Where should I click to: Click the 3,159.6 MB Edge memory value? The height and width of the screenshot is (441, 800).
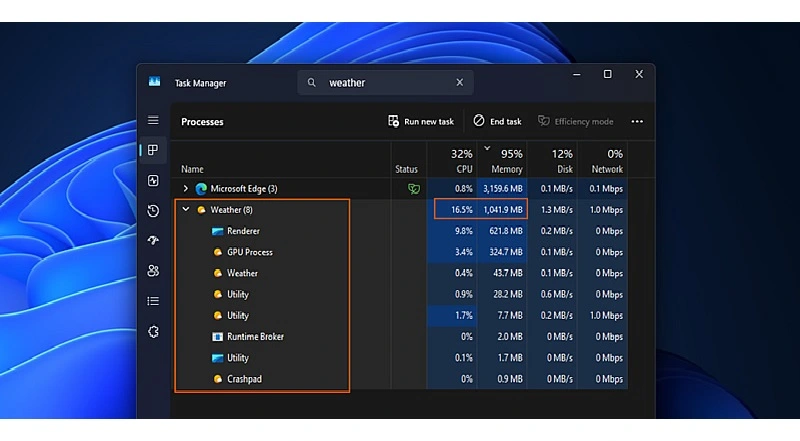coord(503,189)
